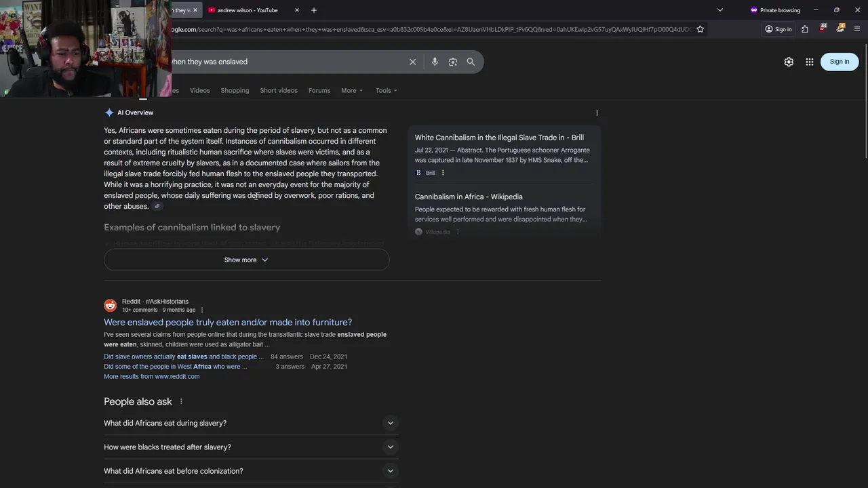The width and height of the screenshot is (868, 488).
Task: Open the Tools dropdown
Action: point(387,90)
